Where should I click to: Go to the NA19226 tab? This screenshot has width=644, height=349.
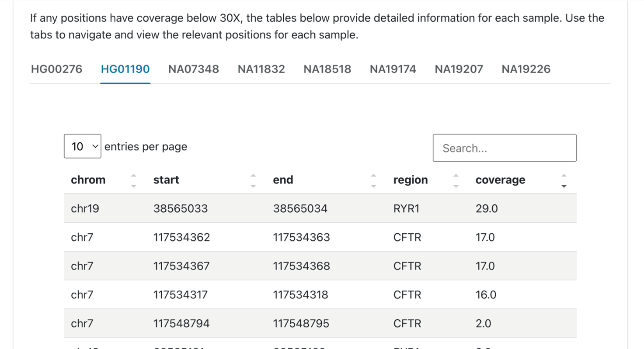point(526,69)
